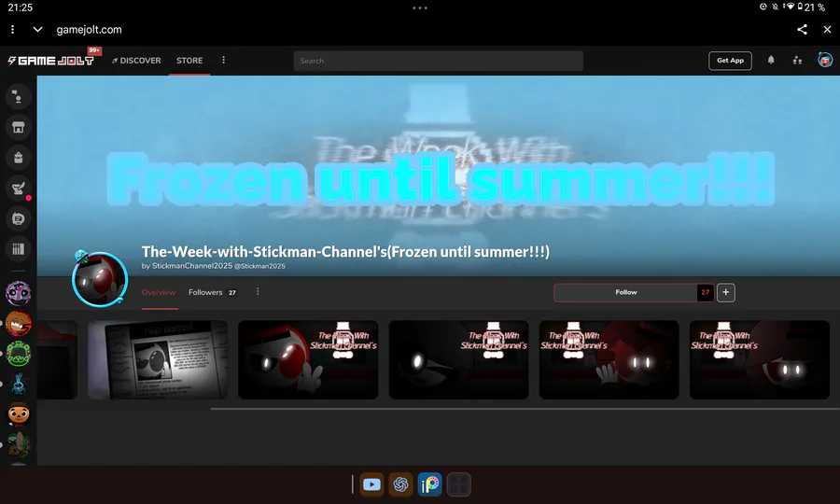Add the game using the plus button

click(x=726, y=292)
